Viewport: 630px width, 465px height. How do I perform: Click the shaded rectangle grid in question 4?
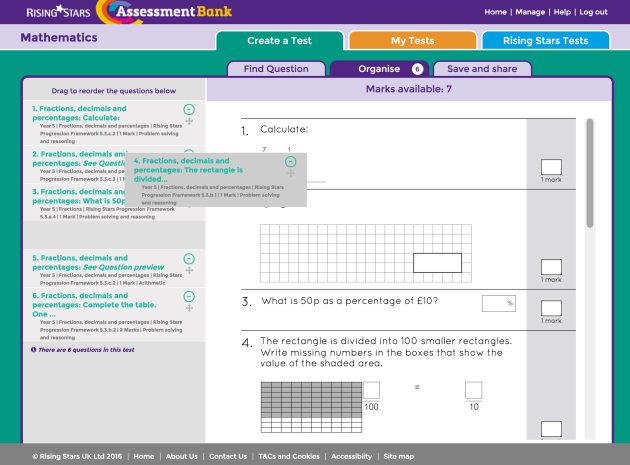pyautogui.click(x=311, y=407)
